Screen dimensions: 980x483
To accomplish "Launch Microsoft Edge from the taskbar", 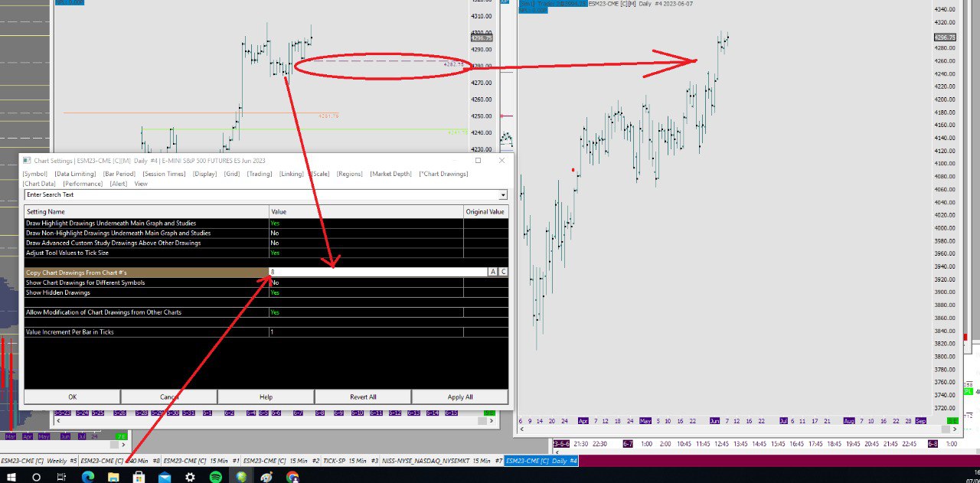I will 87,476.
